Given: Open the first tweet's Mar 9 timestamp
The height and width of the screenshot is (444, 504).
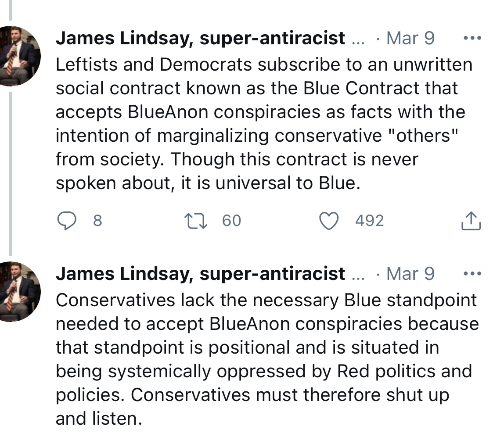Looking at the screenshot, I should [410, 39].
